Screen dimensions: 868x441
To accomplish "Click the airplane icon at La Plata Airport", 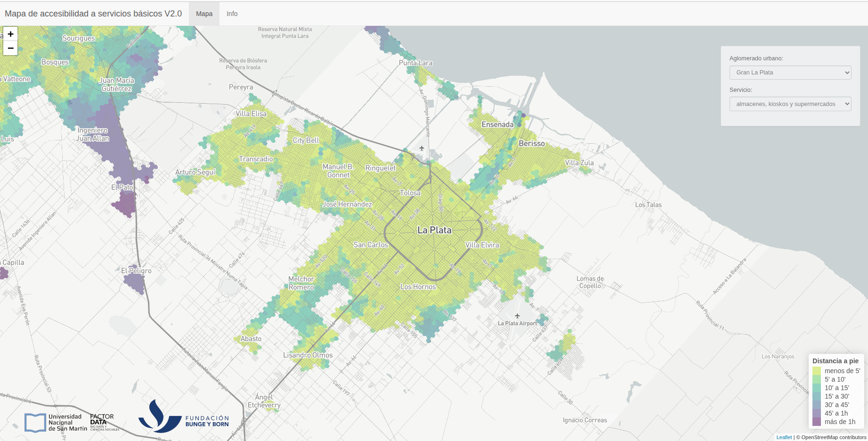I will tap(517, 317).
